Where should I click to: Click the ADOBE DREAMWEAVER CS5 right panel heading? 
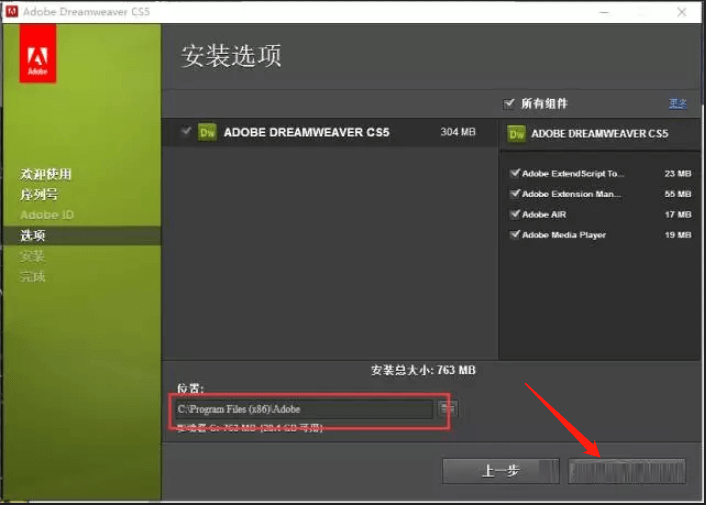tap(599, 134)
